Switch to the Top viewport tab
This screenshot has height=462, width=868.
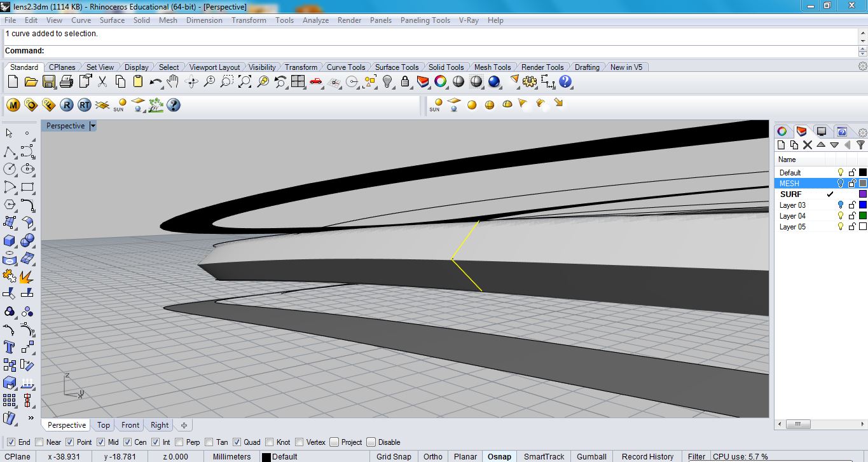[x=104, y=425]
